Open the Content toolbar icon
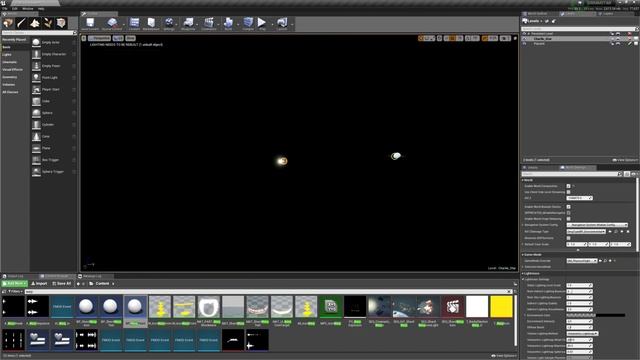 coord(134,24)
